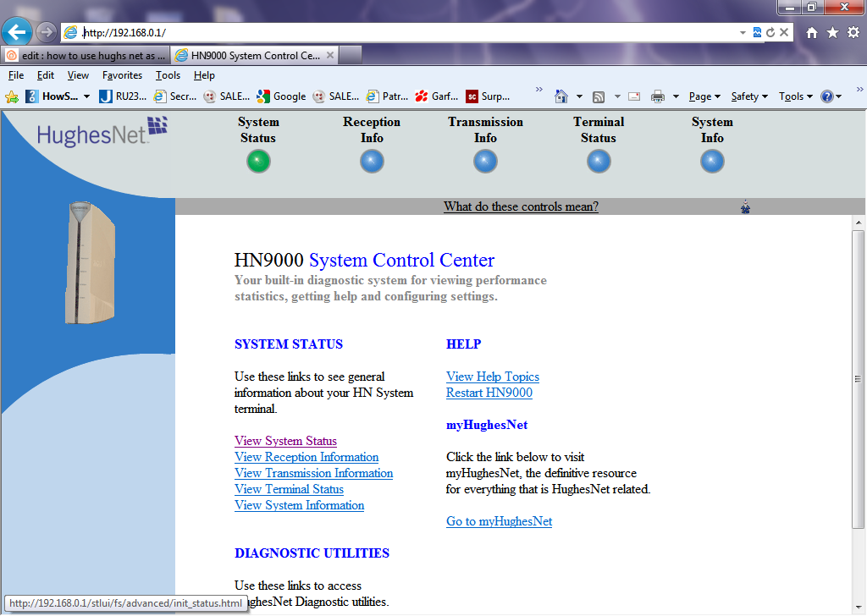Expand the Safety dropdown menu

point(749,96)
